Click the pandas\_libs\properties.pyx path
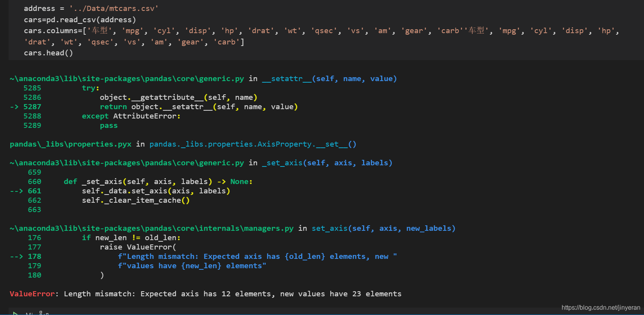The image size is (644, 315). 71,144
